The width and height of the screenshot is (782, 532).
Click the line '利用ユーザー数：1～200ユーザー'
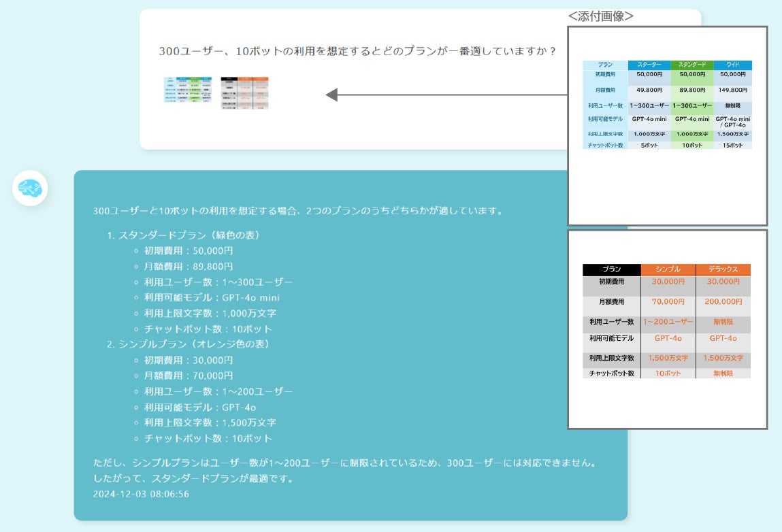click(218, 391)
